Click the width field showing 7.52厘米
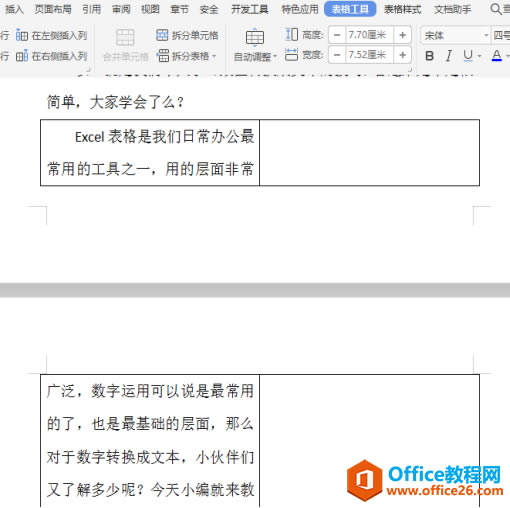Viewport: 510px width, 508px height. point(370,55)
